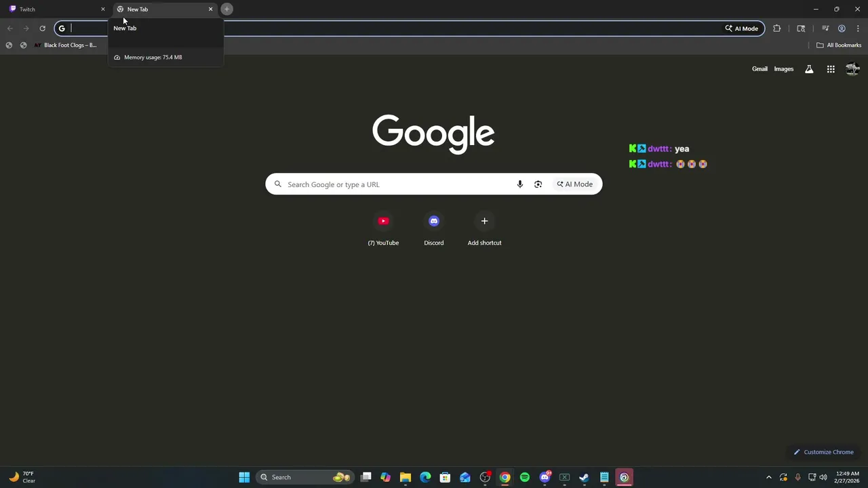This screenshot has height=488, width=868.
Task: Start voice search with microphone icon
Action: point(520,184)
